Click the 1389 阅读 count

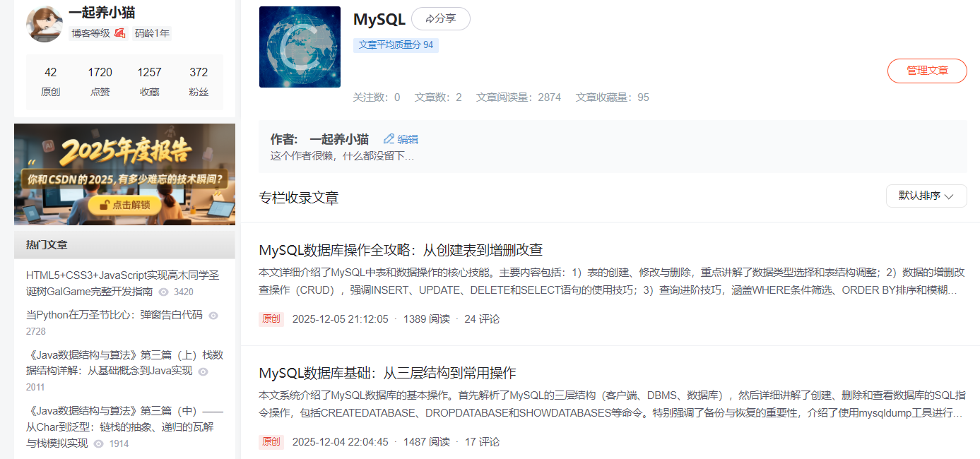(x=427, y=319)
